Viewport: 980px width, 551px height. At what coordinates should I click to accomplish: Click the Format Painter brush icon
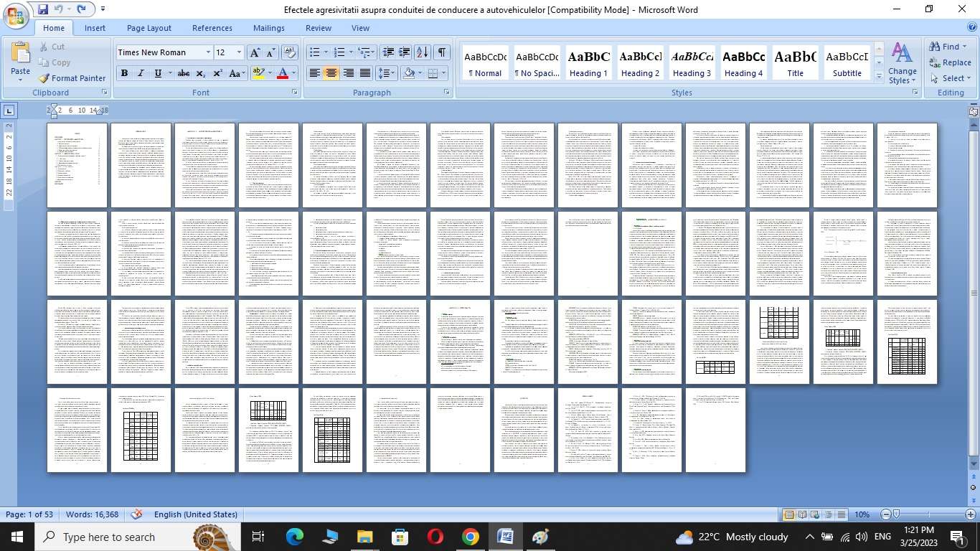click(44, 78)
